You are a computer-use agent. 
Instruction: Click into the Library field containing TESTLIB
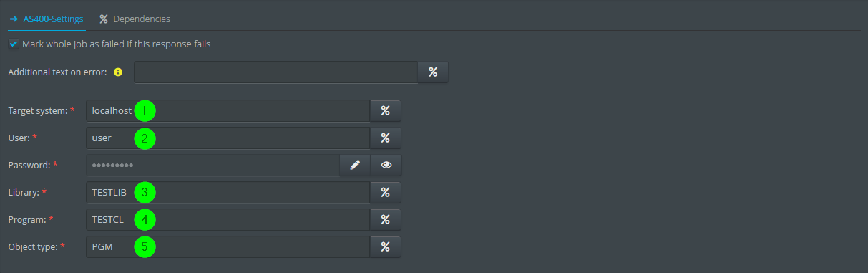pos(228,193)
